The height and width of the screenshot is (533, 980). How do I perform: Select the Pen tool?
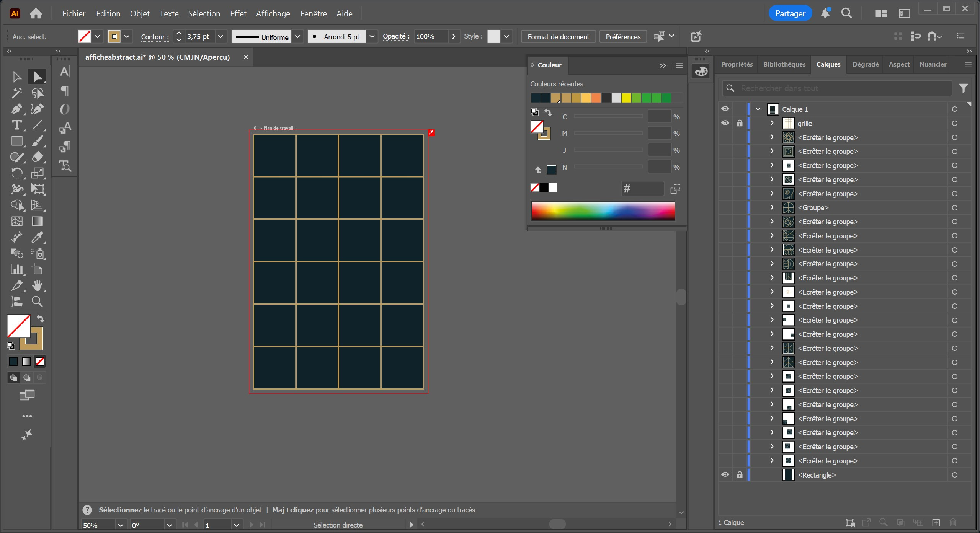pyautogui.click(x=16, y=109)
